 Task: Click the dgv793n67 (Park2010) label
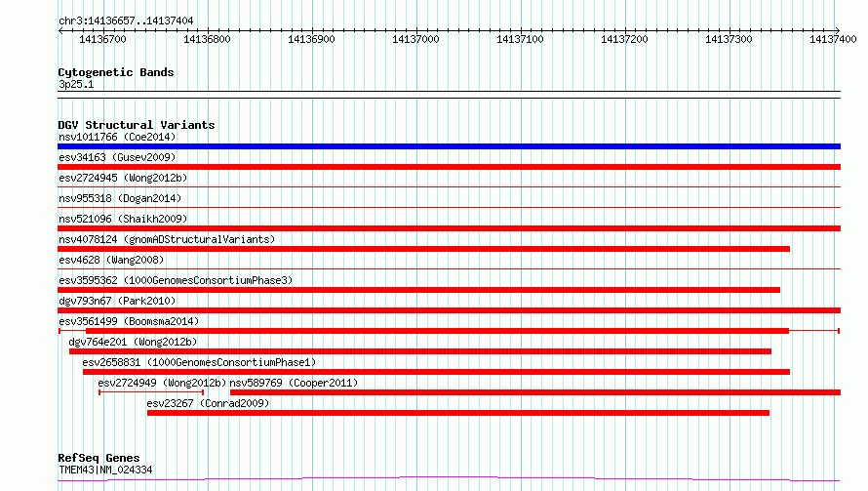[117, 301]
